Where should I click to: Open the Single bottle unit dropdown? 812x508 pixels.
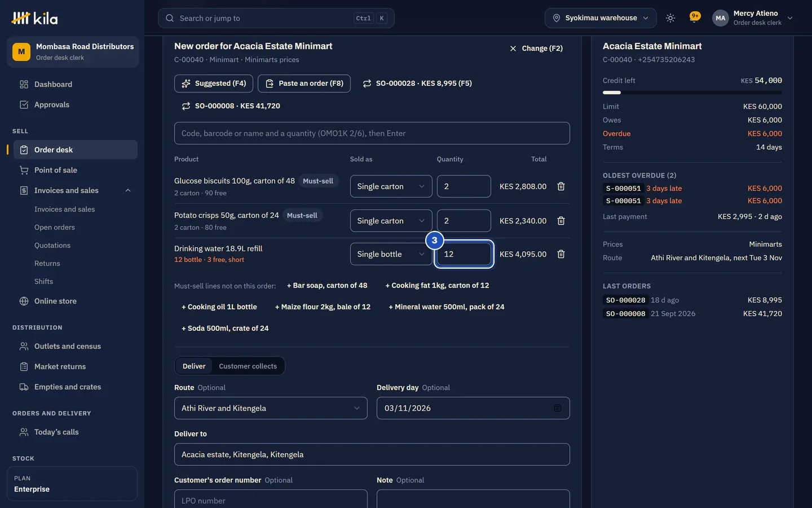391,254
